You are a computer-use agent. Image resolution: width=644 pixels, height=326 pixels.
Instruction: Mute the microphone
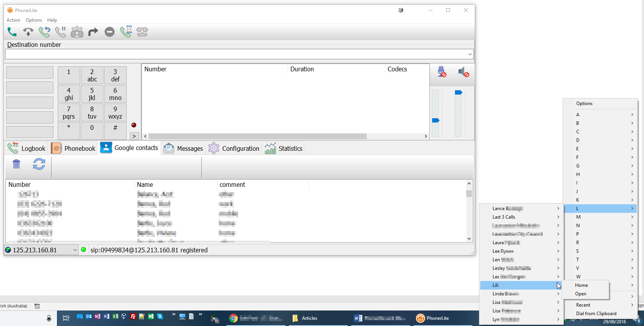click(x=442, y=72)
